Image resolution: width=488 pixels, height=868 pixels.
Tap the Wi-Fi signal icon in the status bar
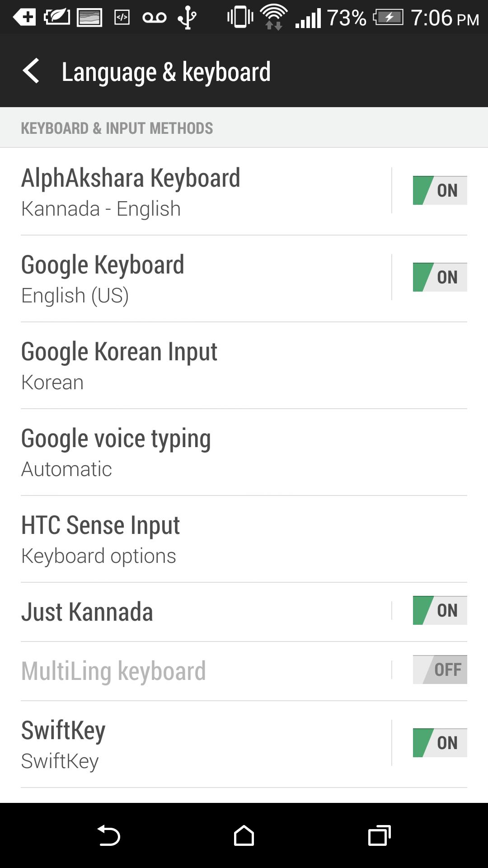pyautogui.click(x=274, y=17)
